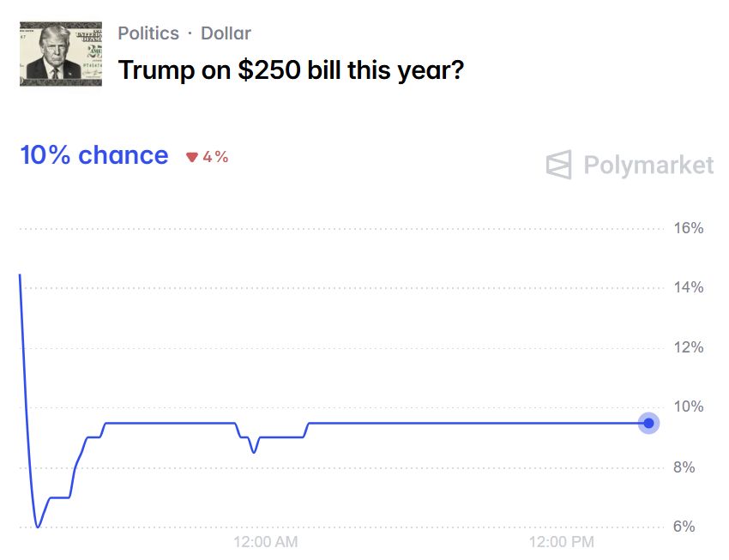Click the 10% y-axis label
The width and height of the screenshot is (729, 560).
point(689,407)
